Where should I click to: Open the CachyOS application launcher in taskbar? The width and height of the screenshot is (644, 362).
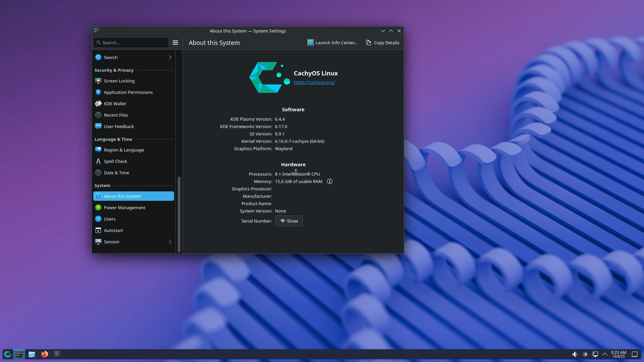tap(7, 354)
